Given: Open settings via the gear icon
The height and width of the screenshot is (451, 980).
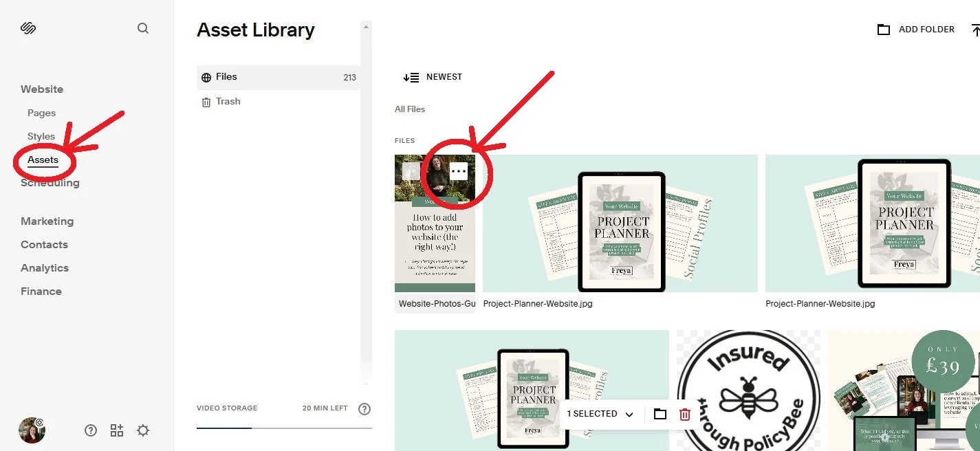Looking at the screenshot, I should [x=143, y=430].
